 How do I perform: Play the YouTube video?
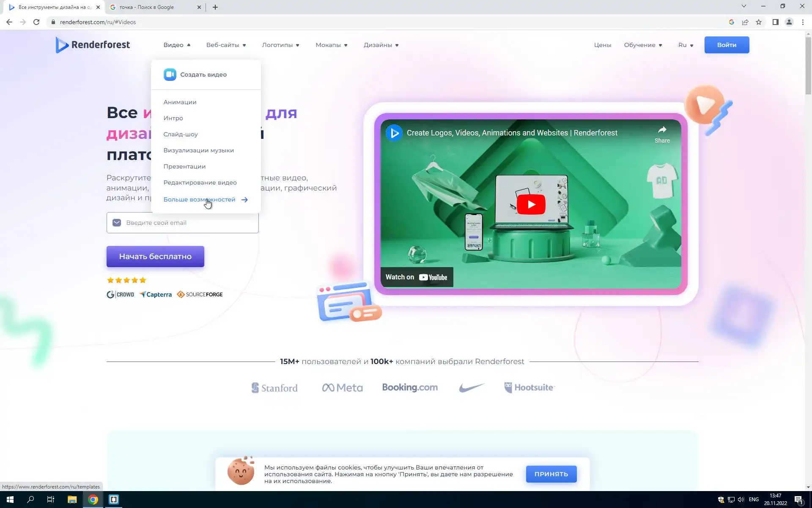[x=531, y=204]
